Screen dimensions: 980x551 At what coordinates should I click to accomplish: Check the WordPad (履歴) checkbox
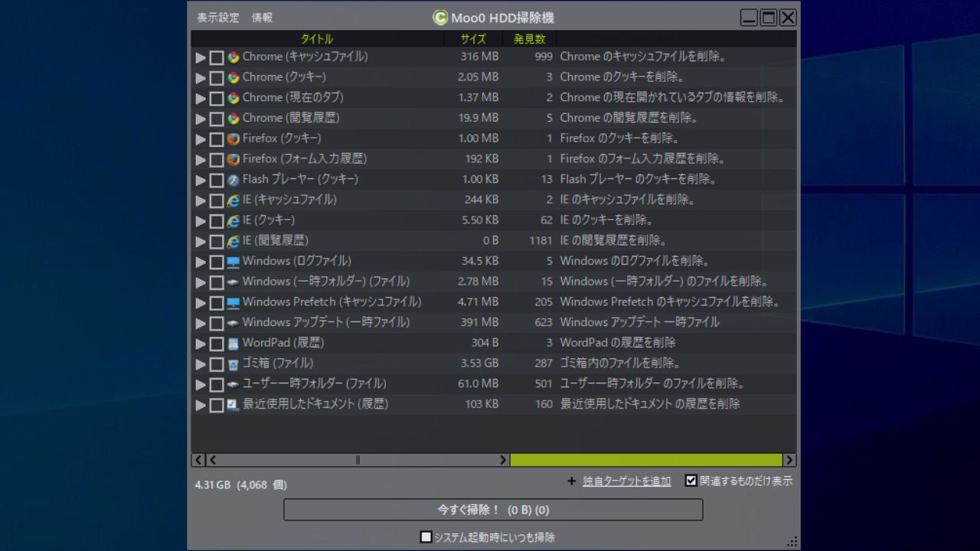(x=217, y=344)
